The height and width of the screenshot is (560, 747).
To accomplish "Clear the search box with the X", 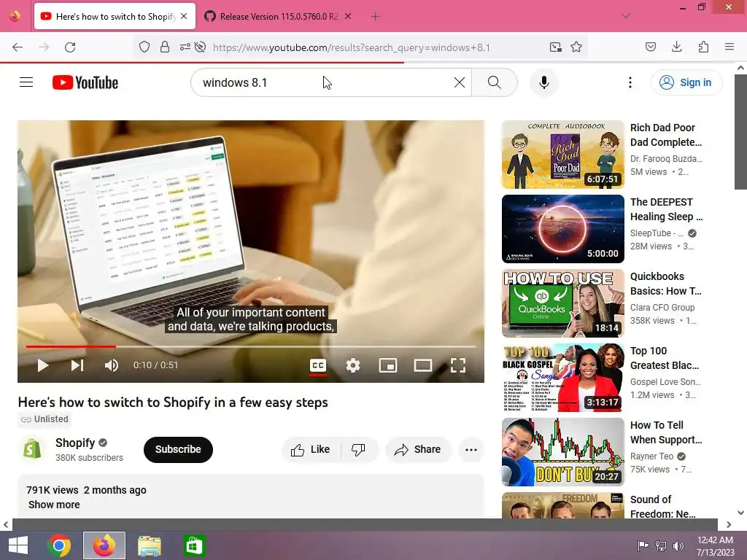I will pyautogui.click(x=460, y=82).
